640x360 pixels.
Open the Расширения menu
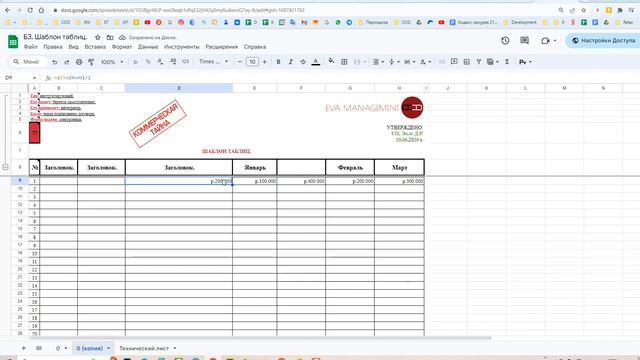coord(222,47)
